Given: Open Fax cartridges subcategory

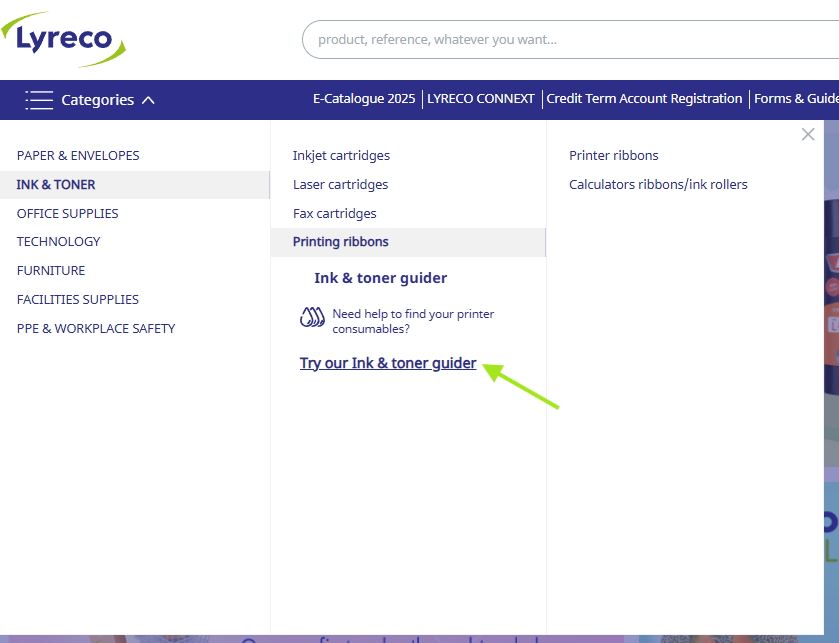Looking at the screenshot, I should pos(334,213).
